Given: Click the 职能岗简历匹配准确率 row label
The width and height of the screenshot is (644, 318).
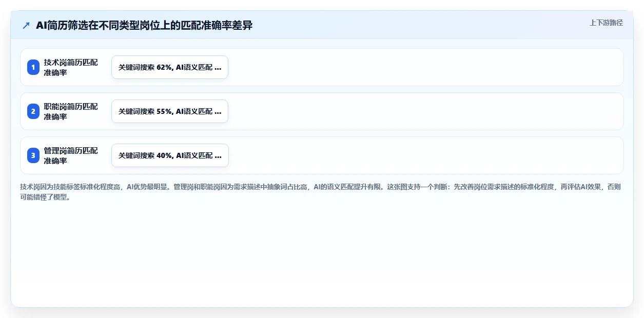Looking at the screenshot, I should (71, 111).
